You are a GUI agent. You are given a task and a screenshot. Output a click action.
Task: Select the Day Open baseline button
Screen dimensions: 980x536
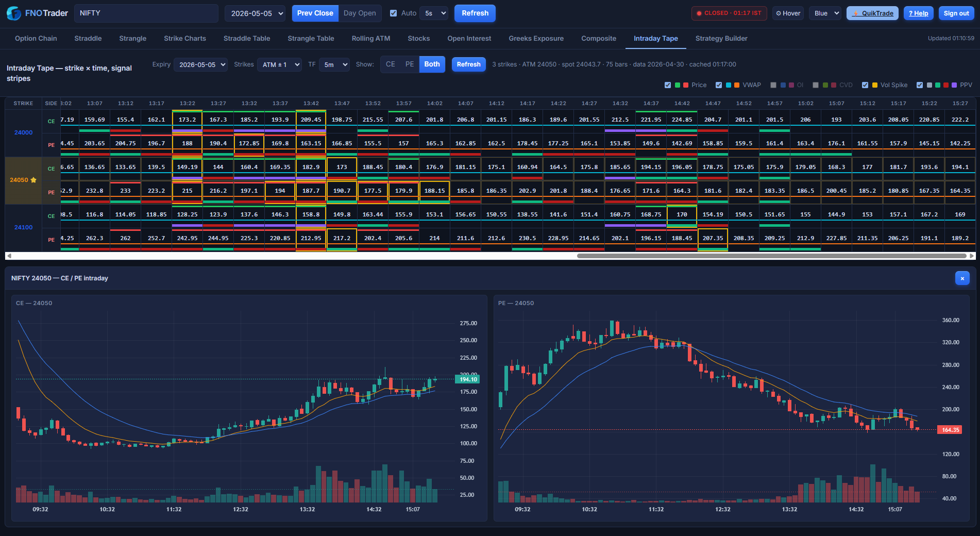(x=360, y=13)
